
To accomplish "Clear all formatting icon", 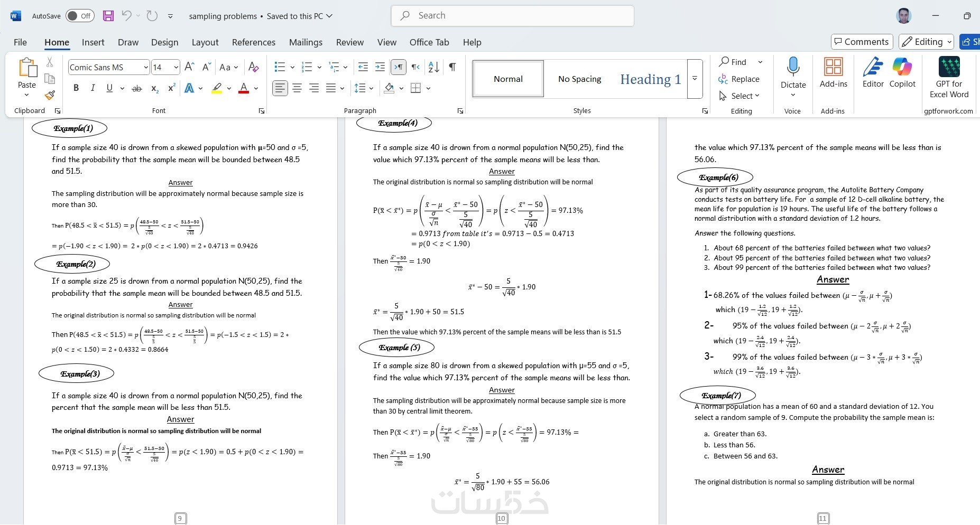I will coord(254,67).
